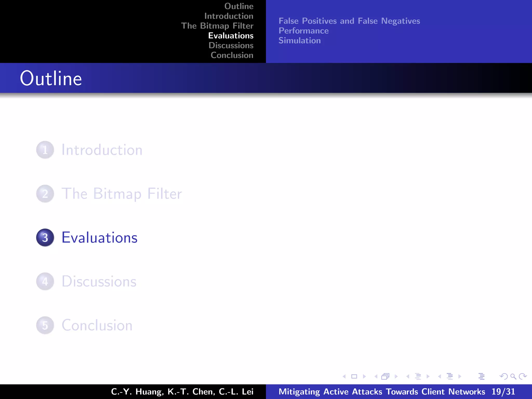The height and width of the screenshot is (399, 532).
Task: Click the Outline frame title
Action: click(51, 78)
